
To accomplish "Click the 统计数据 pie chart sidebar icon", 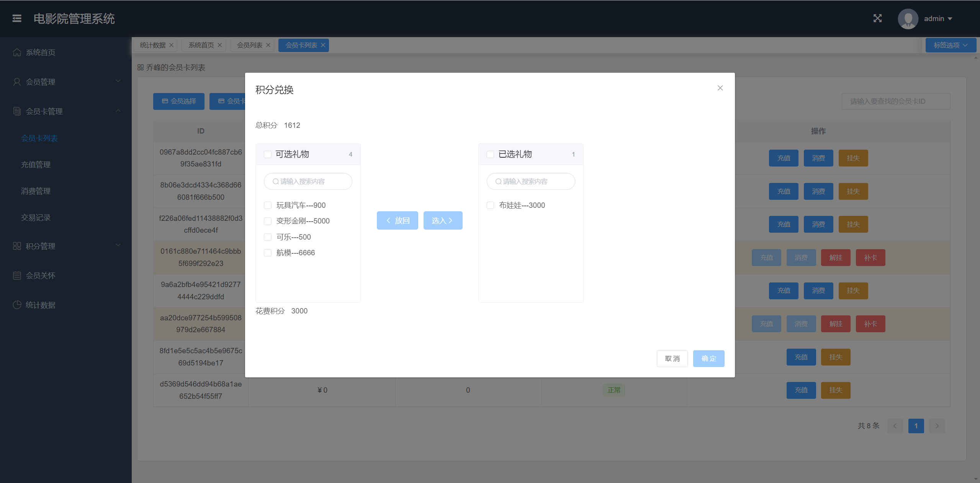I will click(x=17, y=305).
